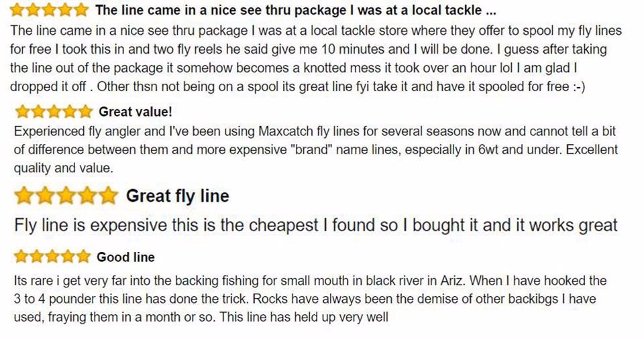Click the middle star of the 'Great fly line' rating

[66, 196]
